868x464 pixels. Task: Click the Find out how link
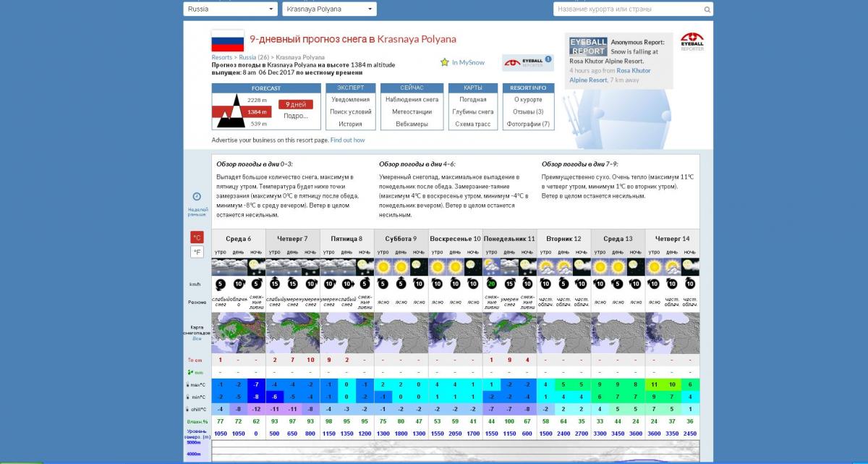click(x=348, y=140)
